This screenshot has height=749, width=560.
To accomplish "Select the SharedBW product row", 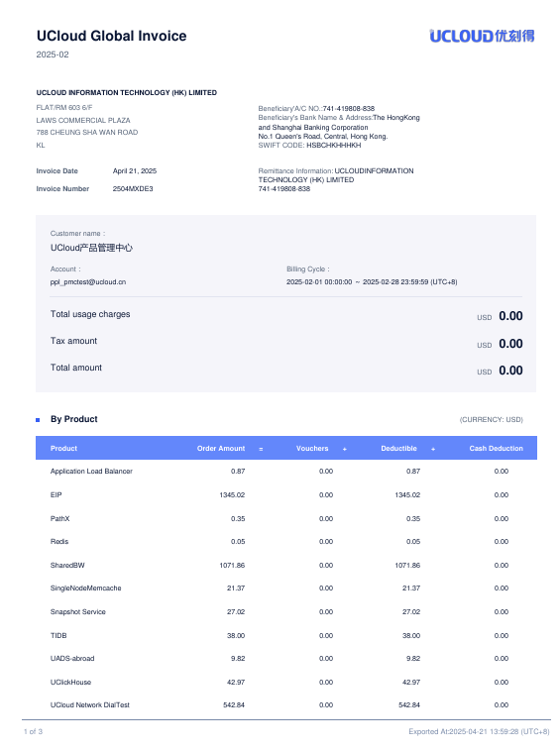I will coord(286,565).
